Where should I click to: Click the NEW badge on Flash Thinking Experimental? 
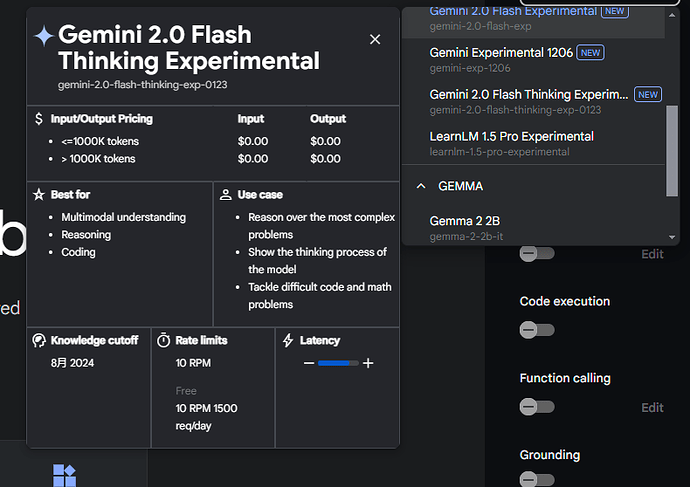pos(648,95)
